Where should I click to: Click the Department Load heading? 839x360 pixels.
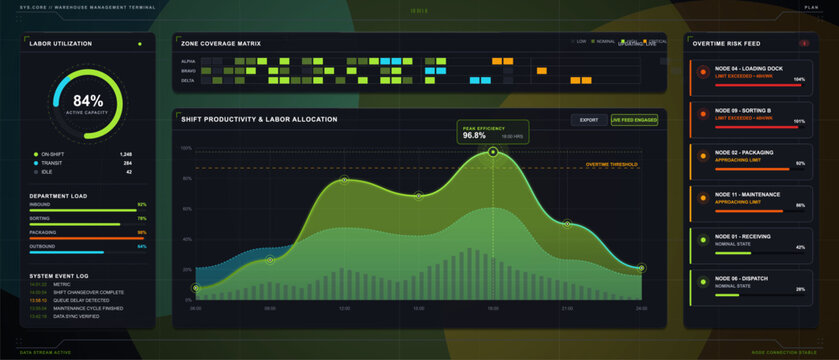coord(58,196)
